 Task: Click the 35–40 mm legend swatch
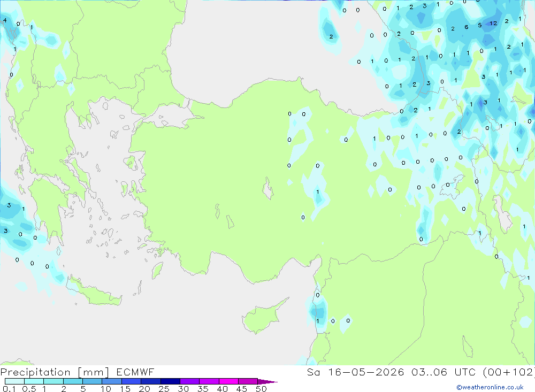coord(209,381)
